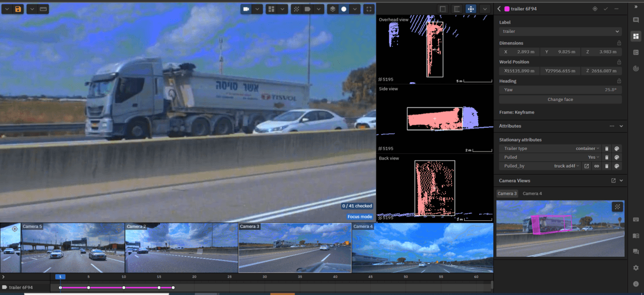Toggle the Dimensions lock icon
Screen dimensions: 644x295
(x=619, y=43)
